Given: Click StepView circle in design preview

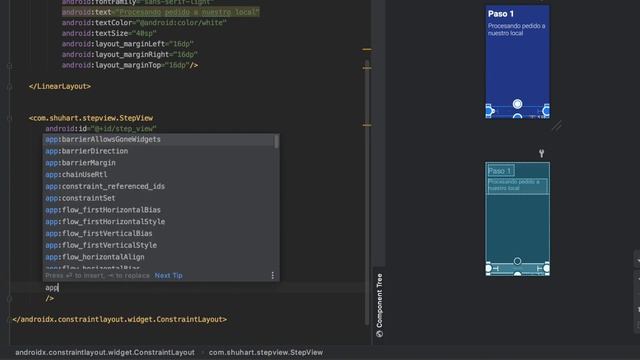Looking at the screenshot, I should pyautogui.click(x=517, y=104).
